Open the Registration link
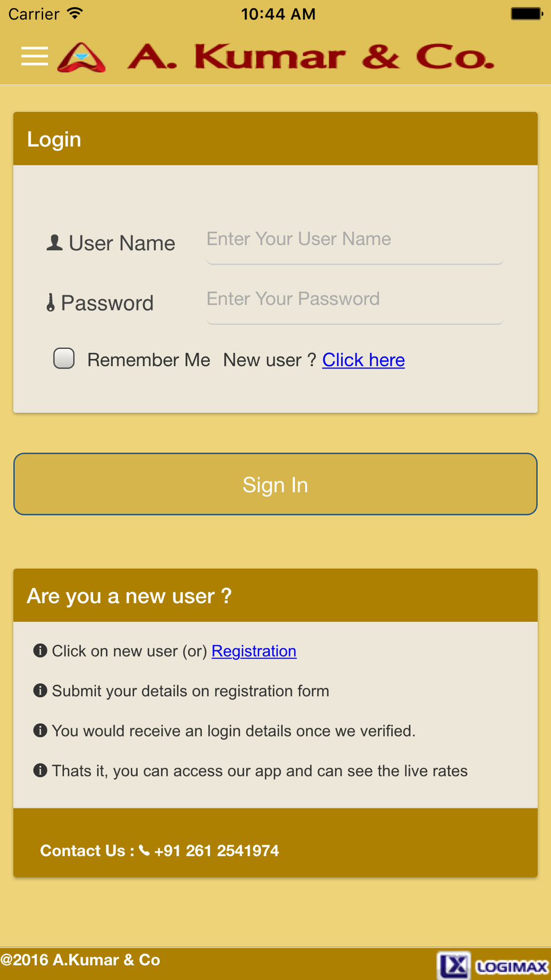Image resolution: width=551 pixels, height=980 pixels. pyautogui.click(x=253, y=651)
